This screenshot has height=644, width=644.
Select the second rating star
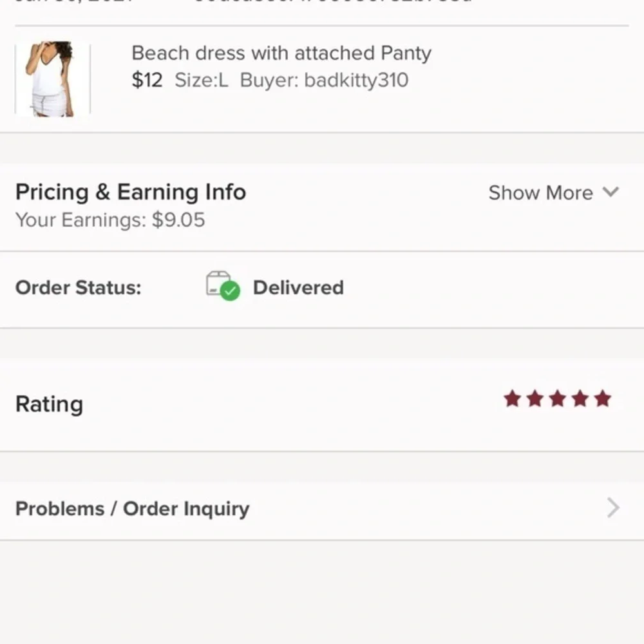pos(535,399)
